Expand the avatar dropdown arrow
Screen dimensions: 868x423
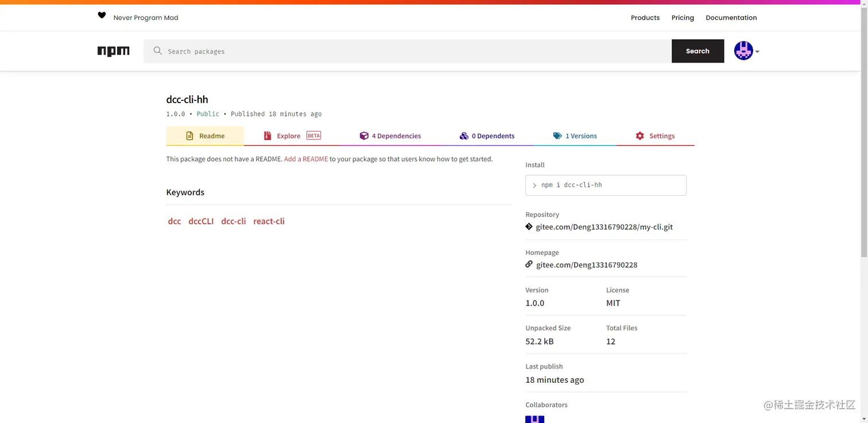click(757, 52)
